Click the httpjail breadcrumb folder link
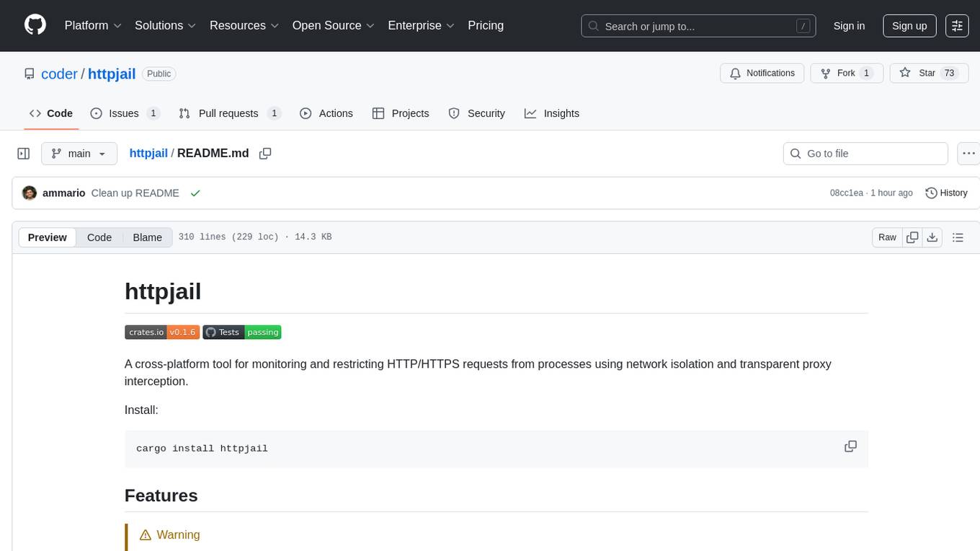 pyautogui.click(x=148, y=153)
